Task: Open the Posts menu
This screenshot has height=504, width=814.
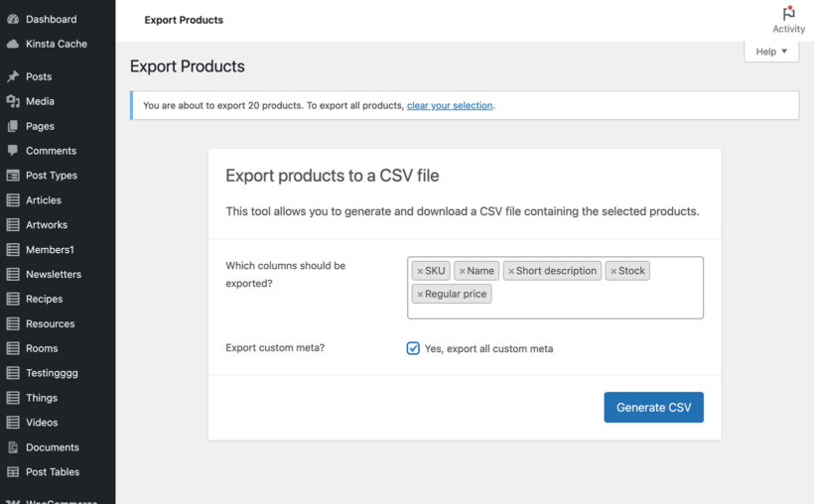Action: [39, 76]
